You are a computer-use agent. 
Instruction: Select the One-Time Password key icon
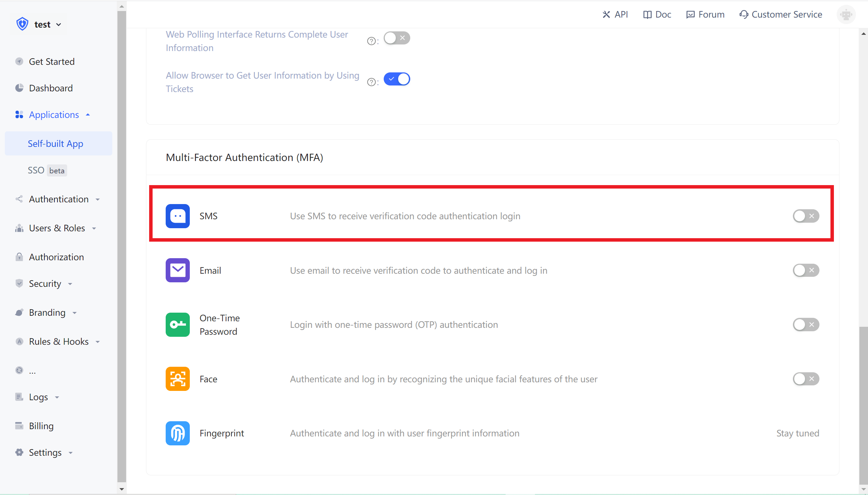[177, 324]
